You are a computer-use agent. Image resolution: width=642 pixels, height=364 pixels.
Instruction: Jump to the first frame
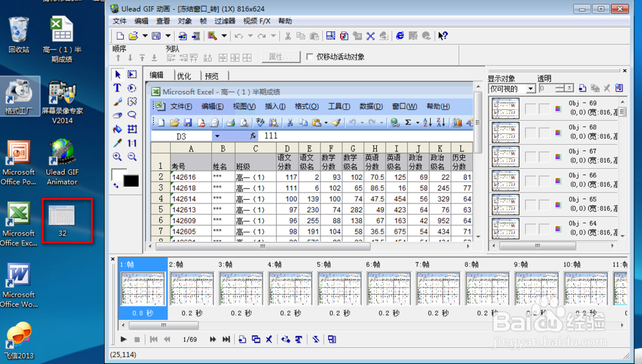point(153,339)
